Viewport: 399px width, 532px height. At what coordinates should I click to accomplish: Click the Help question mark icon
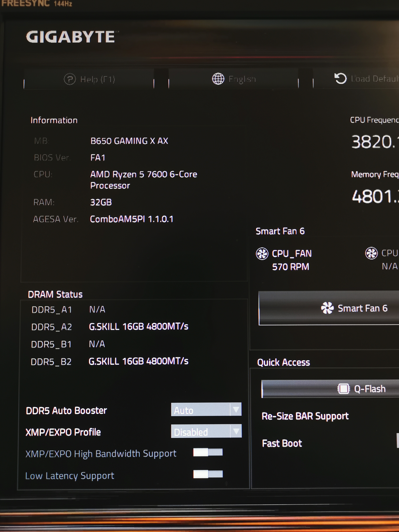point(70,79)
